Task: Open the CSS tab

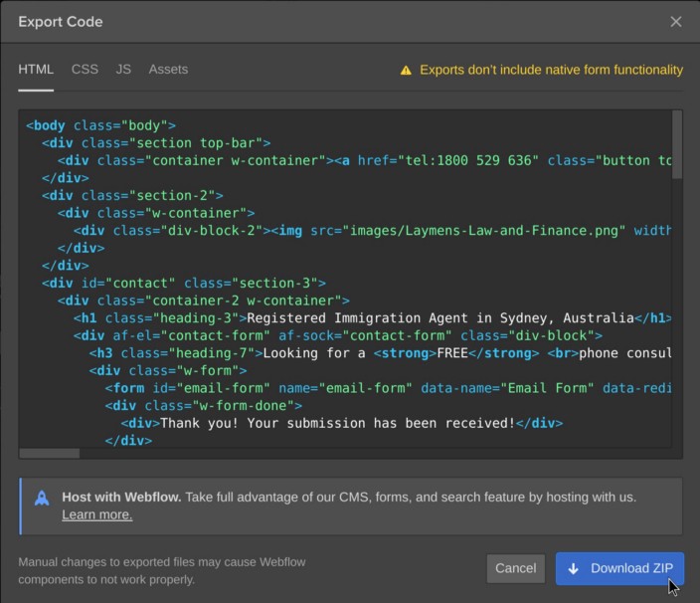Action: pyautogui.click(x=85, y=70)
